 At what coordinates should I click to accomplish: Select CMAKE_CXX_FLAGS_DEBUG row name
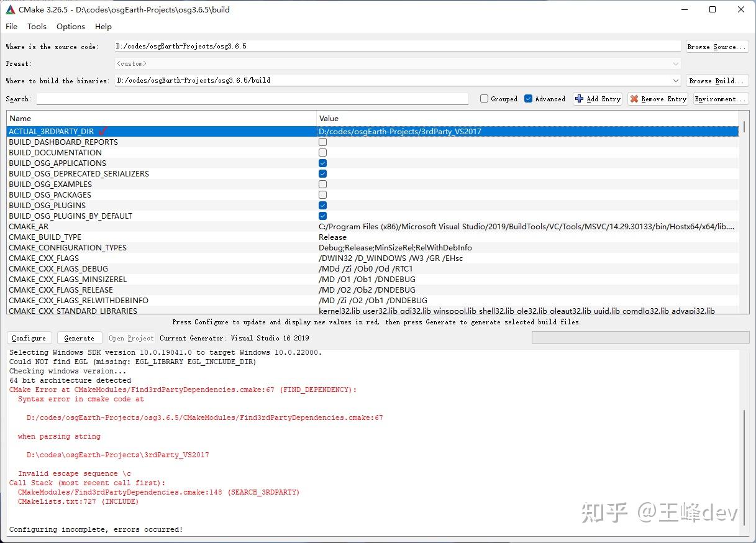[58, 268]
